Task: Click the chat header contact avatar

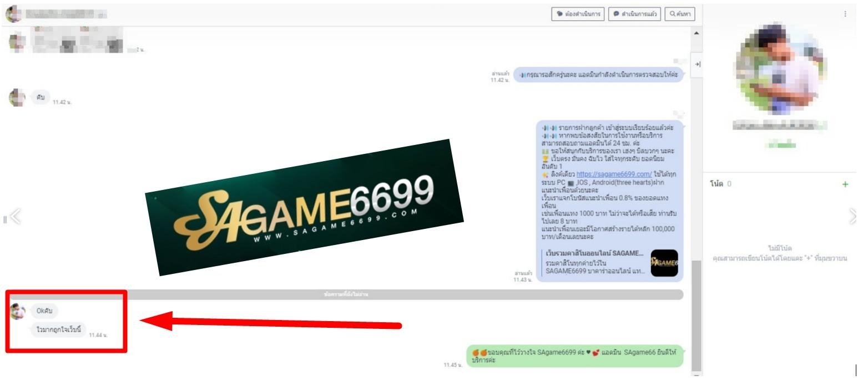Action: pos(13,14)
